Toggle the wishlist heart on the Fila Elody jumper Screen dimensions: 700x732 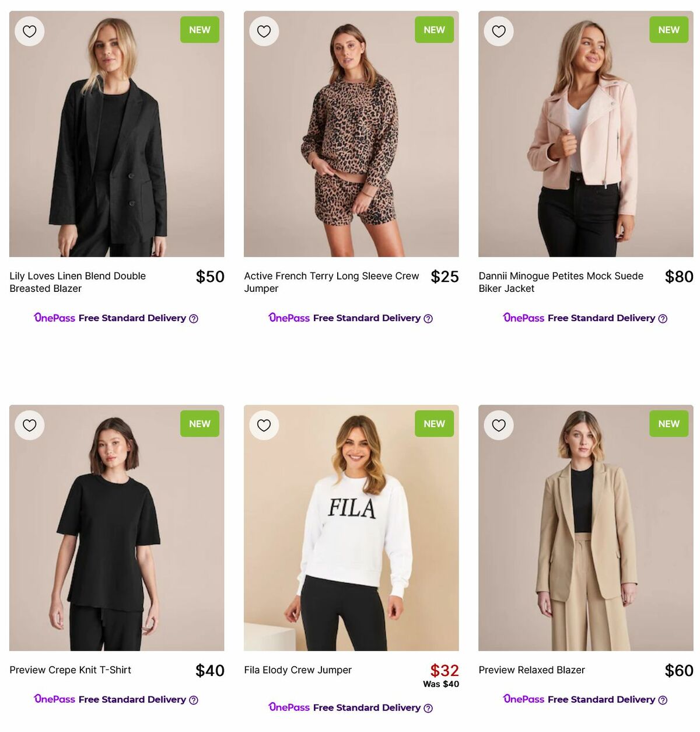pos(264,425)
